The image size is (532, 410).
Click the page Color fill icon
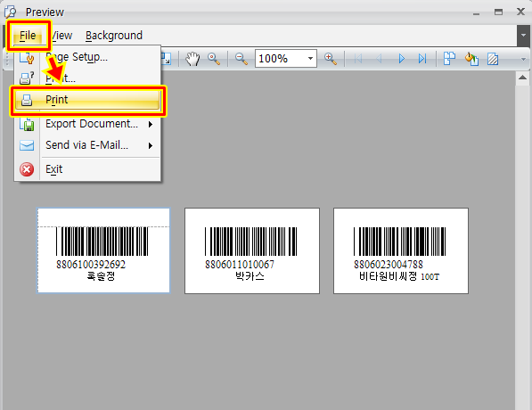point(471,59)
